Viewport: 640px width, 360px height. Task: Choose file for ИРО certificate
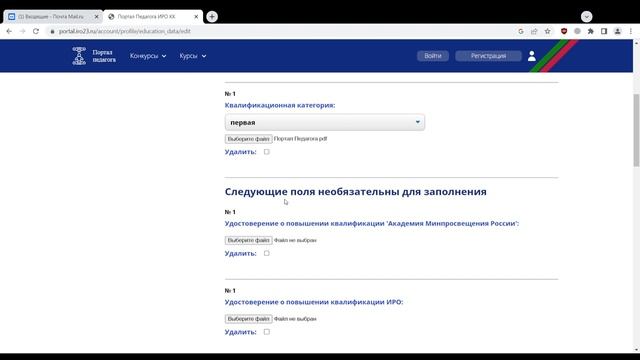pos(248,319)
